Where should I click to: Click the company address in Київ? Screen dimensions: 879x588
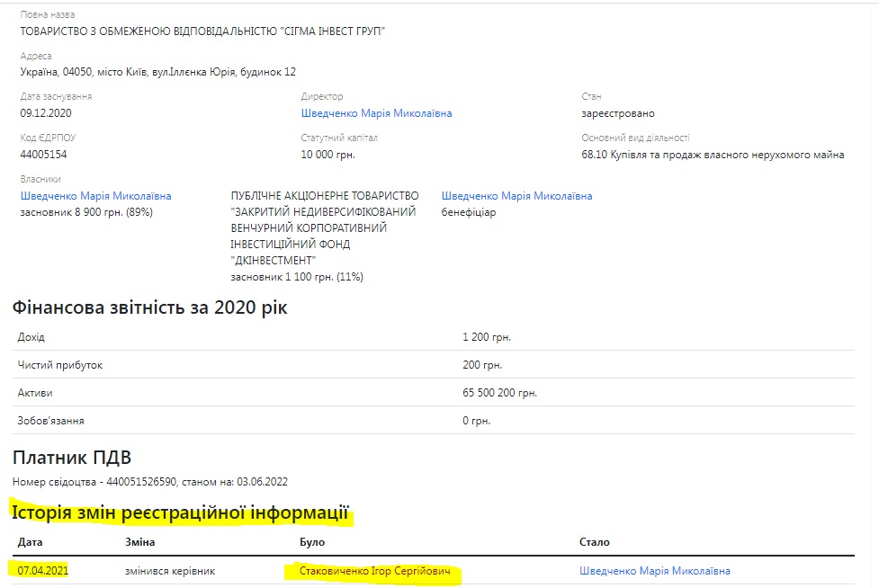[x=157, y=72]
